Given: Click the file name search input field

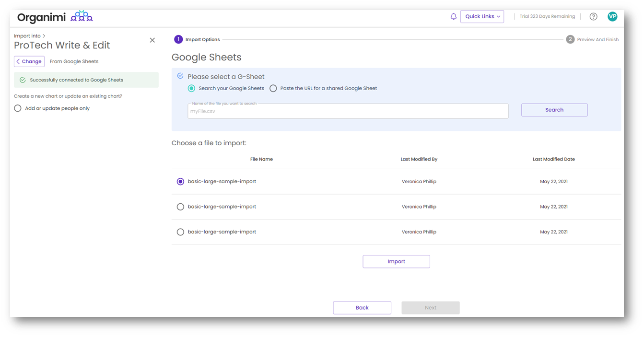Looking at the screenshot, I should [x=348, y=111].
